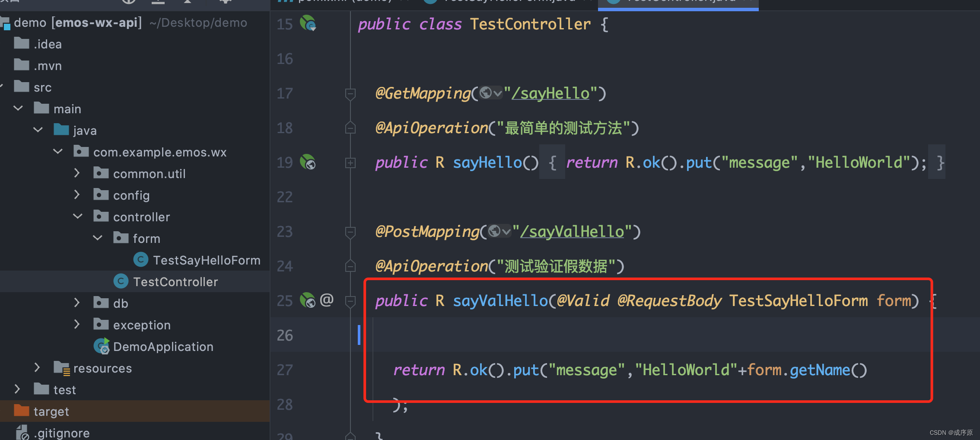Expand the config package

77,194
